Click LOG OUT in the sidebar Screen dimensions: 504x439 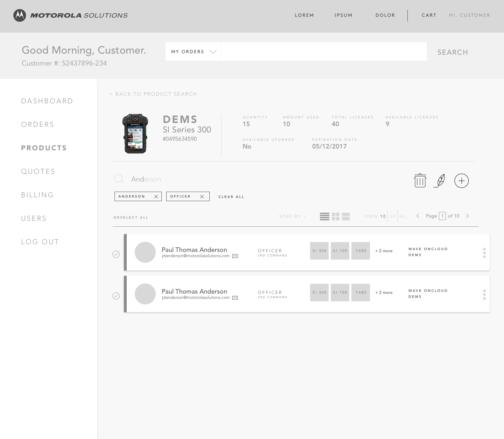40,242
